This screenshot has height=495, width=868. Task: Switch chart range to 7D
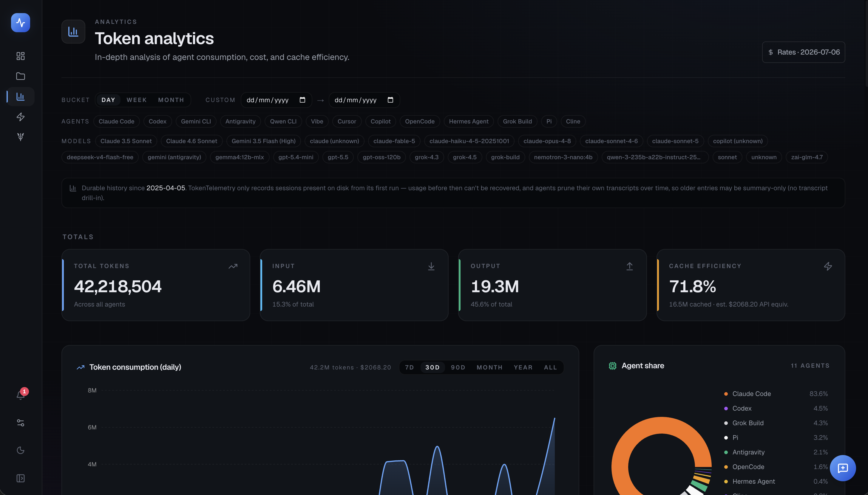coord(409,367)
